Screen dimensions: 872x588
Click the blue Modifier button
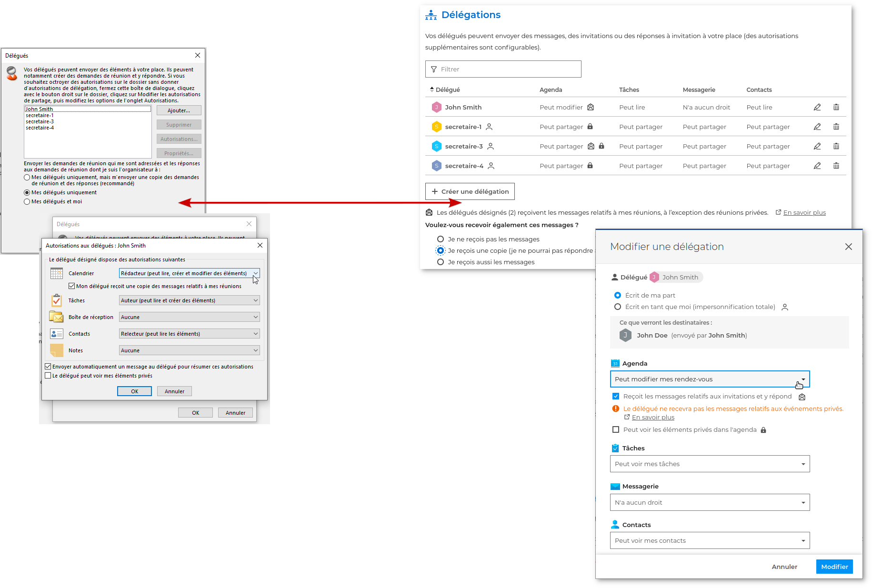[834, 567]
